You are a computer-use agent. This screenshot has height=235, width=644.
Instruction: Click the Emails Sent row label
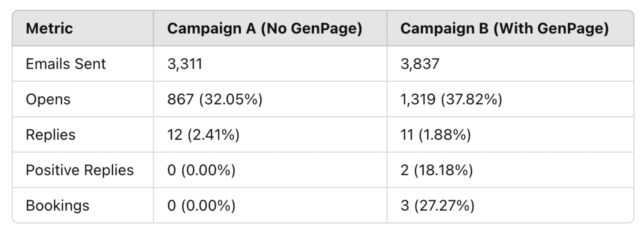click(x=66, y=64)
